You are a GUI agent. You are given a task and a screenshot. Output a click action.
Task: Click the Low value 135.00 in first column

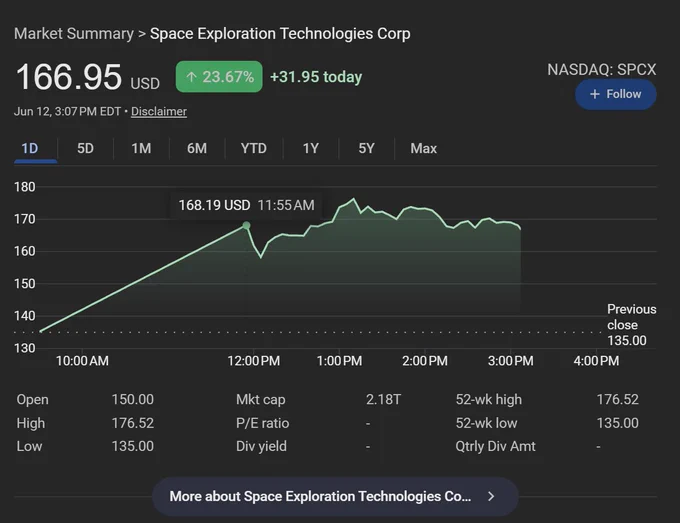(133, 446)
